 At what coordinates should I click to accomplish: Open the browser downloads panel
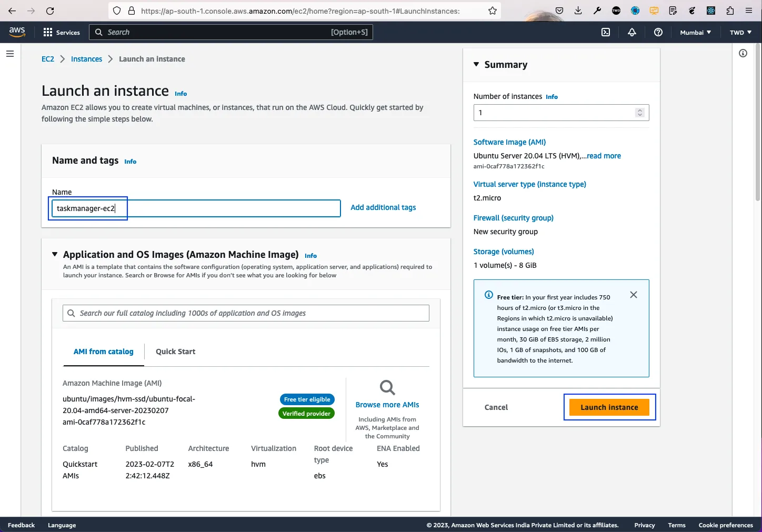pos(578,11)
